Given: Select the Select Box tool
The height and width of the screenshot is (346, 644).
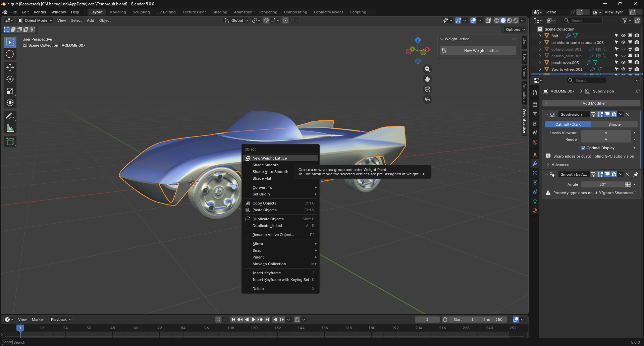Looking at the screenshot, I should [10, 42].
